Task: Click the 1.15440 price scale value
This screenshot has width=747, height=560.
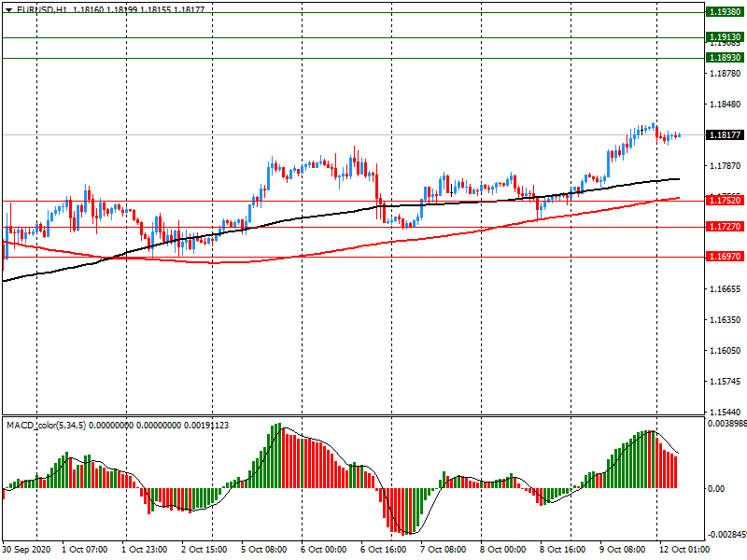Action: (x=726, y=412)
